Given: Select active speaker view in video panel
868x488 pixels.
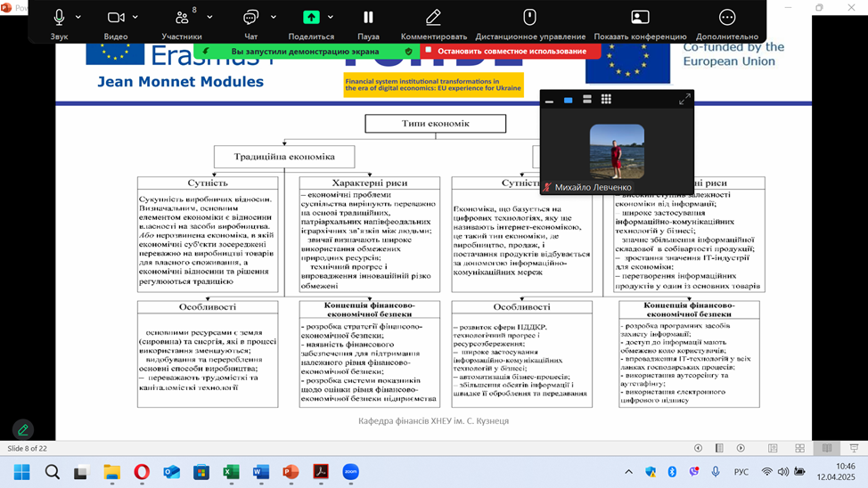Looking at the screenshot, I should point(568,100).
